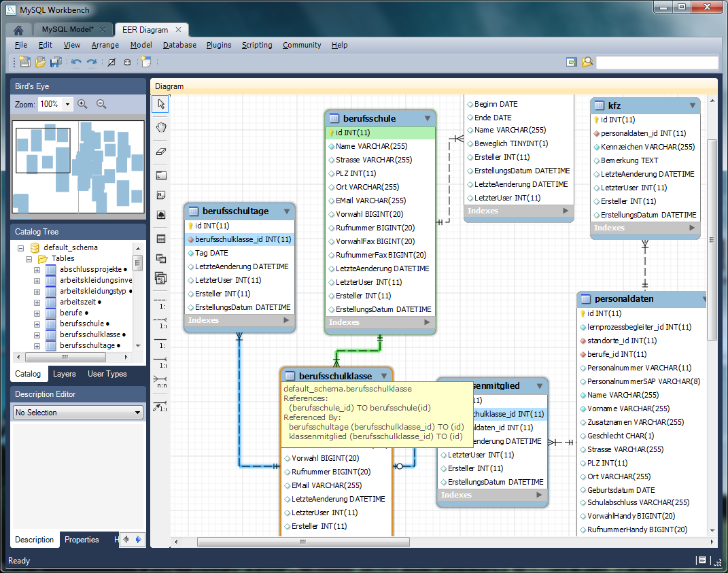Click the Catalog Tree horizontal scrollbar
This screenshot has width=728, height=573.
click(65, 357)
